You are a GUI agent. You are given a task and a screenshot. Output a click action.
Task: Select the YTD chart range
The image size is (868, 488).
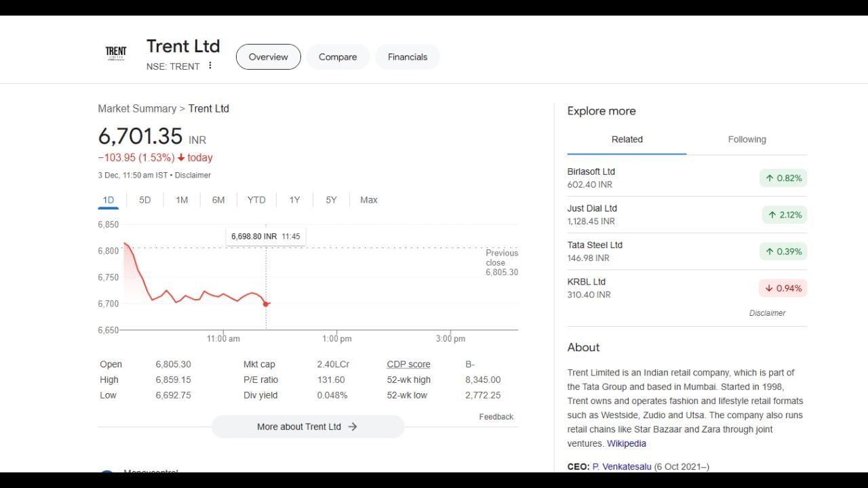click(256, 200)
